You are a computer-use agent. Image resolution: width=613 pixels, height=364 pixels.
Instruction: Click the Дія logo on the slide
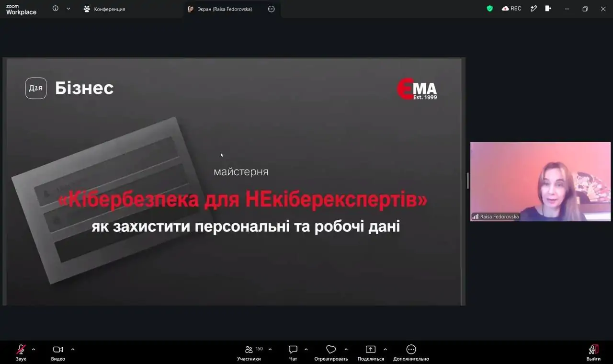pos(36,88)
